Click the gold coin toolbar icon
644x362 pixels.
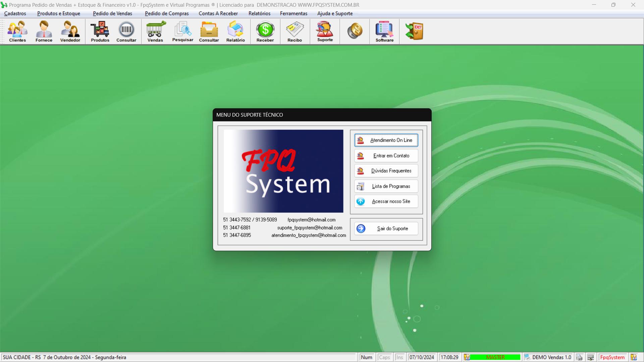(355, 31)
